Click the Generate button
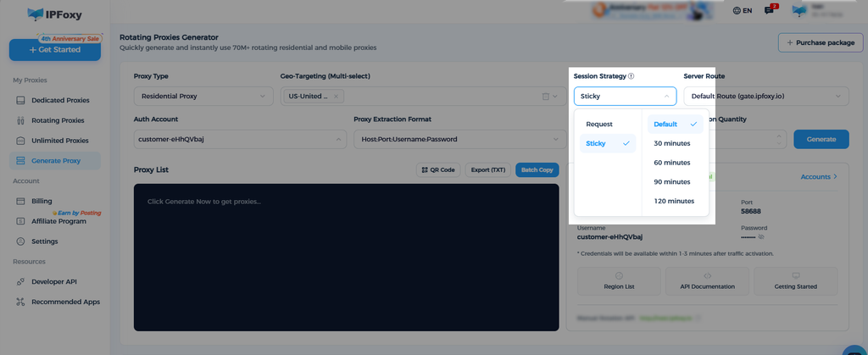868x355 pixels. (821, 139)
